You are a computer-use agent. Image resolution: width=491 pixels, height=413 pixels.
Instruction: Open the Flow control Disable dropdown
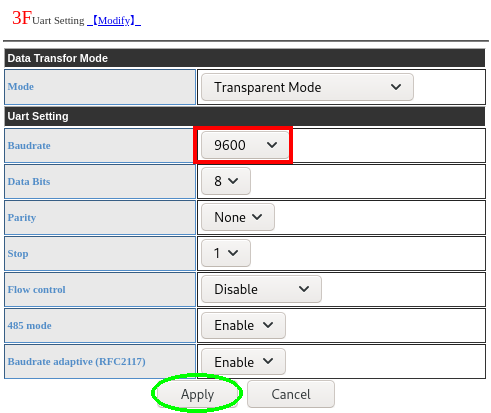pos(261,289)
